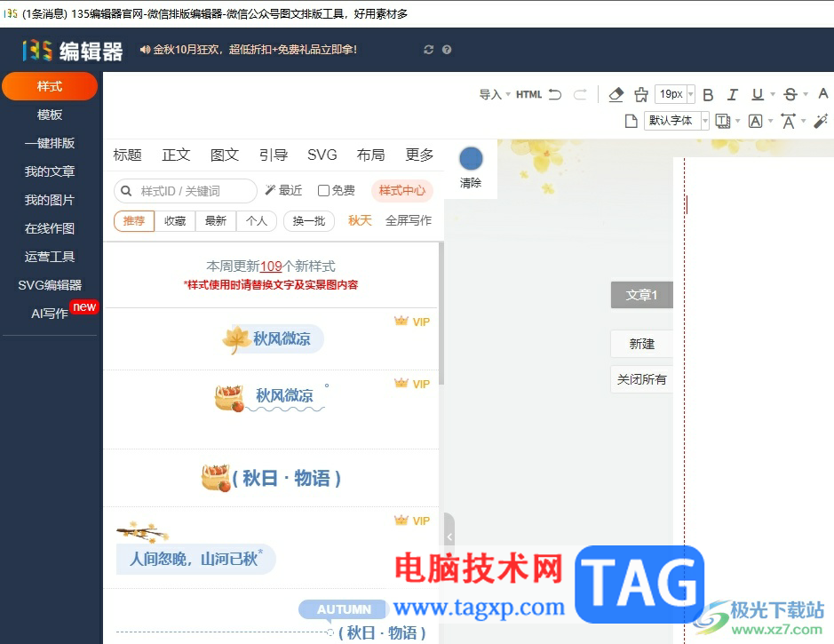Click the 换一批 button
This screenshot has height=644, width=834.
[x=309, y=220]
